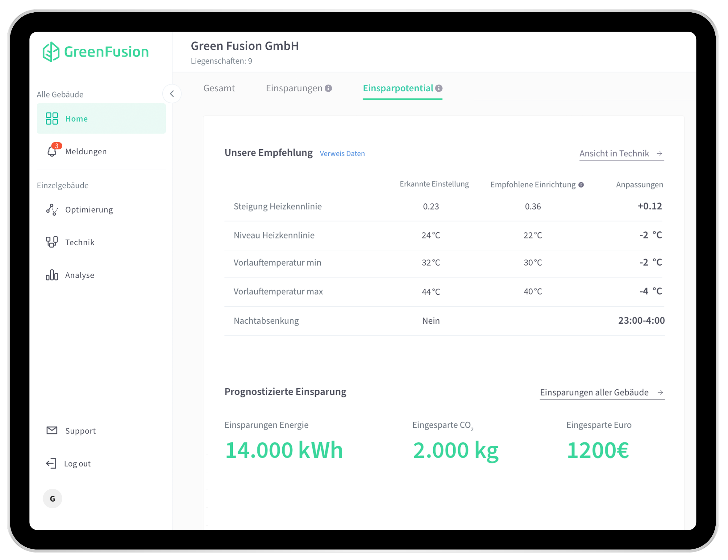
Task: Select the Einsparungen tab
Action: [294, 88]
